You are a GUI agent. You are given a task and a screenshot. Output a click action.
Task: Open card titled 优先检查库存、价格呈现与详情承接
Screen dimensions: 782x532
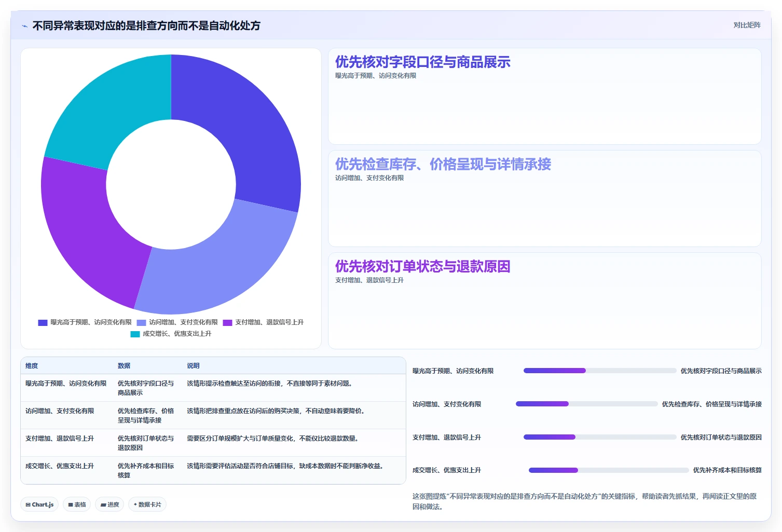point(544,199)
